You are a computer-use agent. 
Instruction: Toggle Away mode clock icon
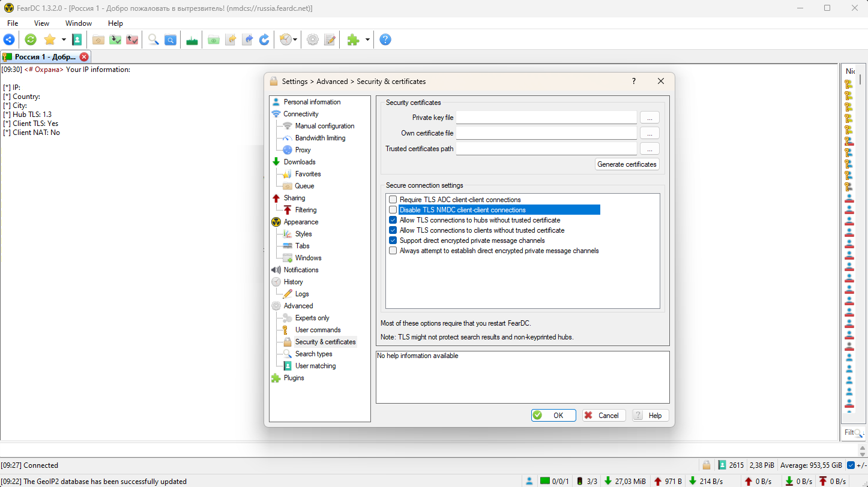coord(286,40)
